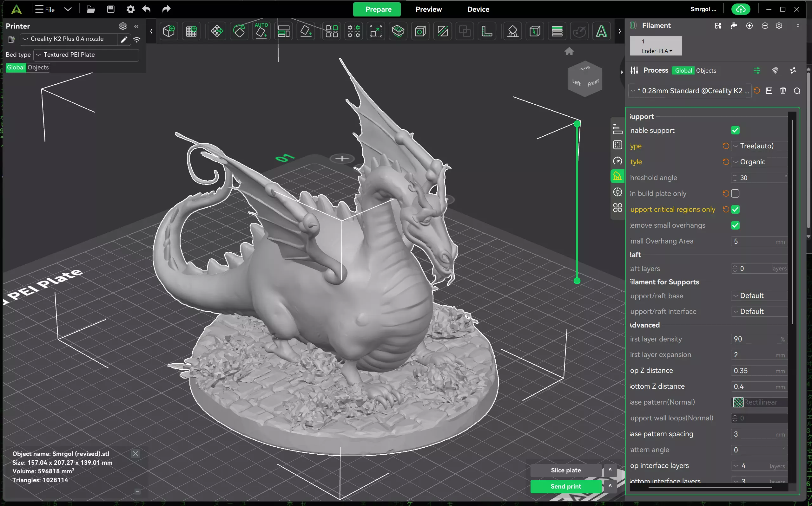Image resolution: width=812 pixels, height=506 pixels.
Task: Select the Rotate tool in toolbar
Action: 239,31
